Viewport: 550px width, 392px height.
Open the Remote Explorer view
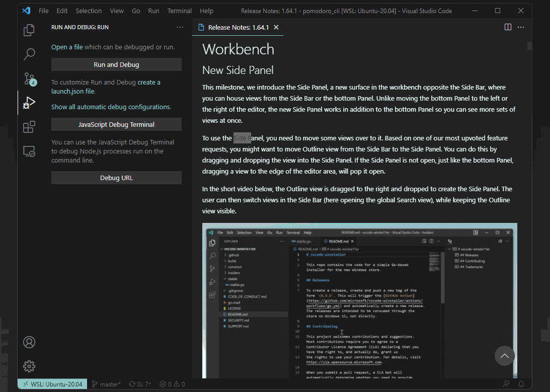click(29, 151)
